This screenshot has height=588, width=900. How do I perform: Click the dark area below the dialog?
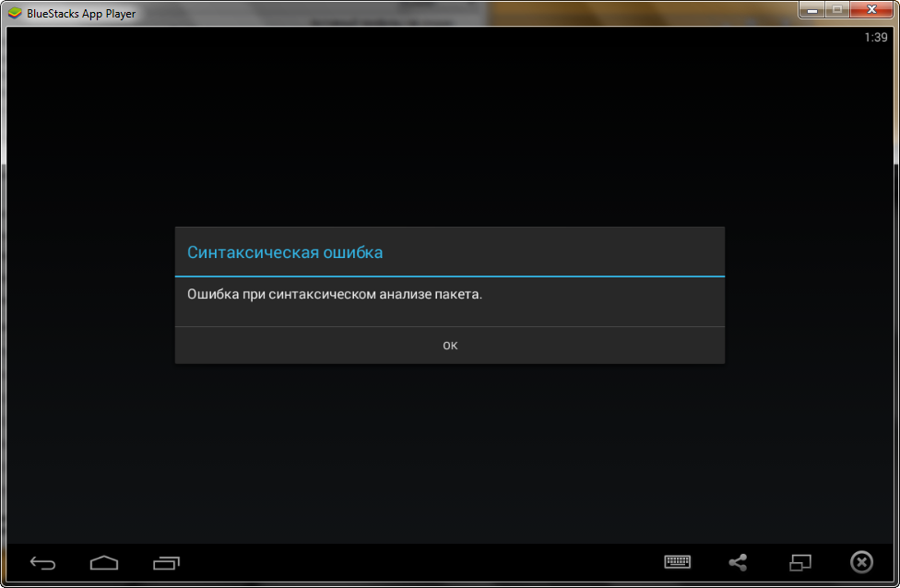(x=450, y=452)
